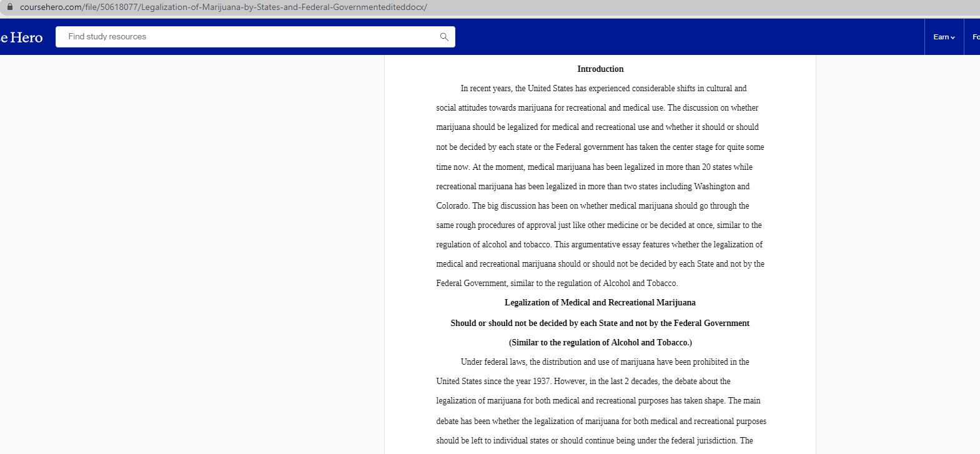Click the line starting "Colorado. The big discussion"
The width and height of the screenshot is (980, 454).
click(592, 206)
